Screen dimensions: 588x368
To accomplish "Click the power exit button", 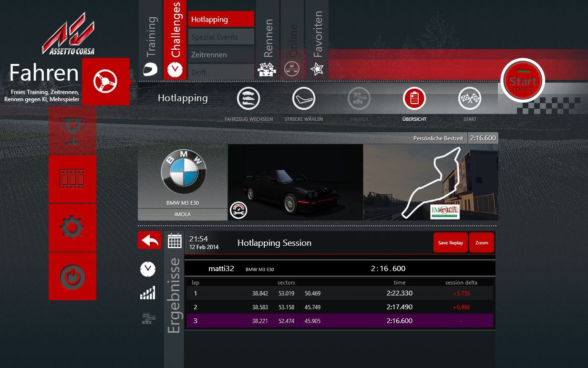I will tap(72, 276).
